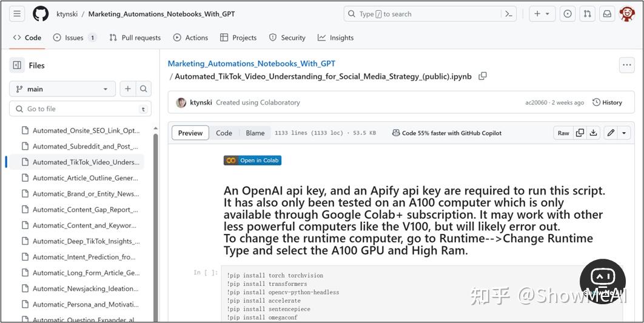The width and height of the screenshot is (644, 323).
Task: Open the create new plus dropdown
Action: pos(542,14)
